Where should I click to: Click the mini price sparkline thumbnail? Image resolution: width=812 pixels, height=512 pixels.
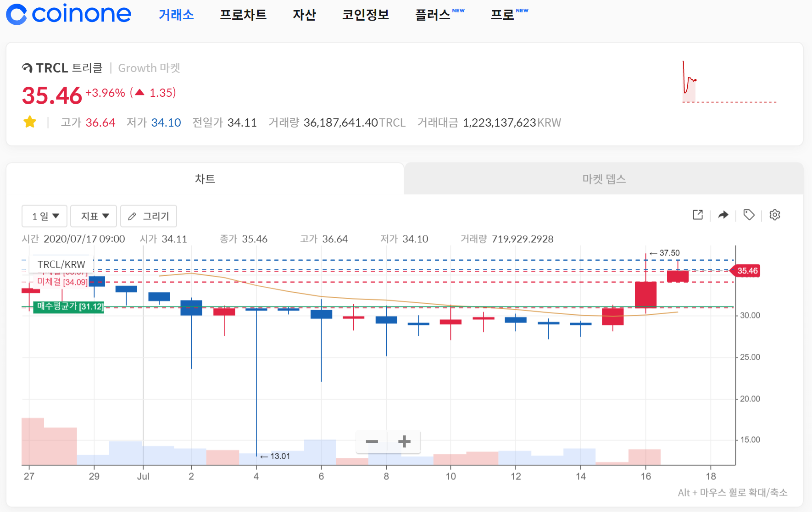729,82
